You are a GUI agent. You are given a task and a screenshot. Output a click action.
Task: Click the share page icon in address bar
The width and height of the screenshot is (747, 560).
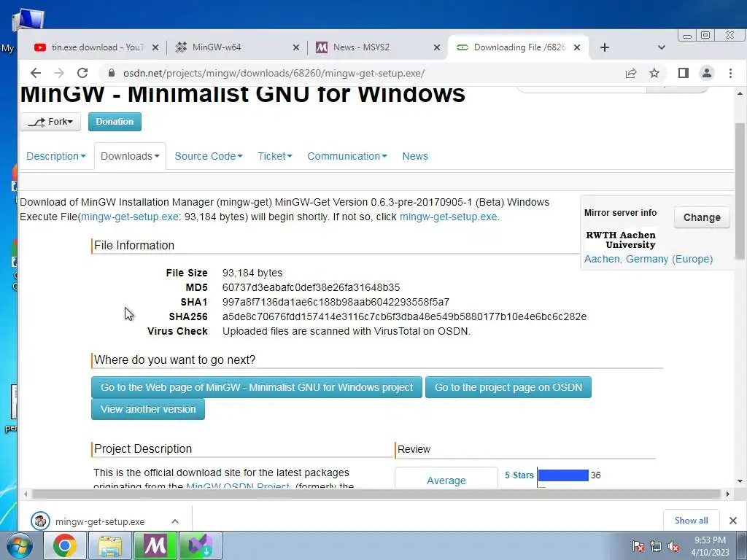click(631, 73)
